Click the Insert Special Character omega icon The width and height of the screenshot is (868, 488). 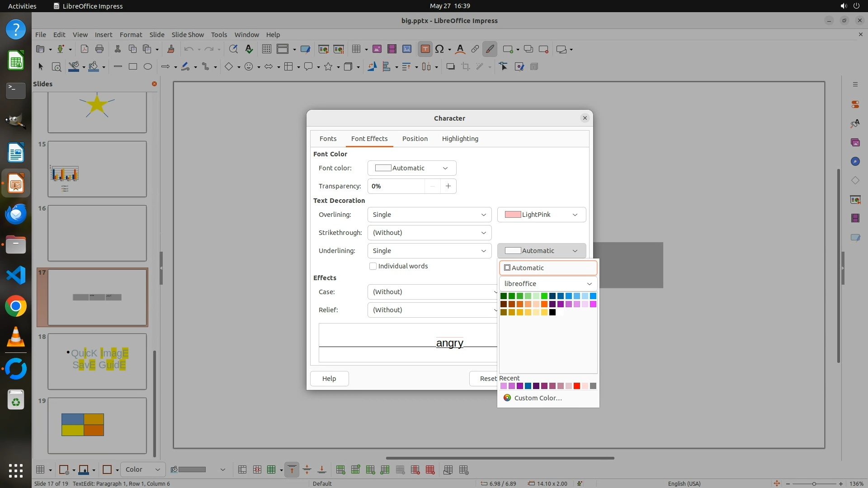[x=439, y=49]
